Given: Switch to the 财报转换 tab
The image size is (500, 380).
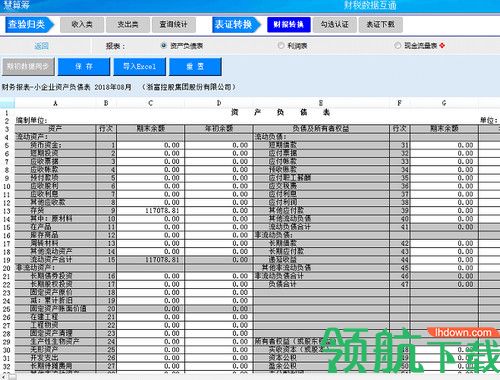Looking at the screenshot, I should pyautogui.click(x=289, y=24).
